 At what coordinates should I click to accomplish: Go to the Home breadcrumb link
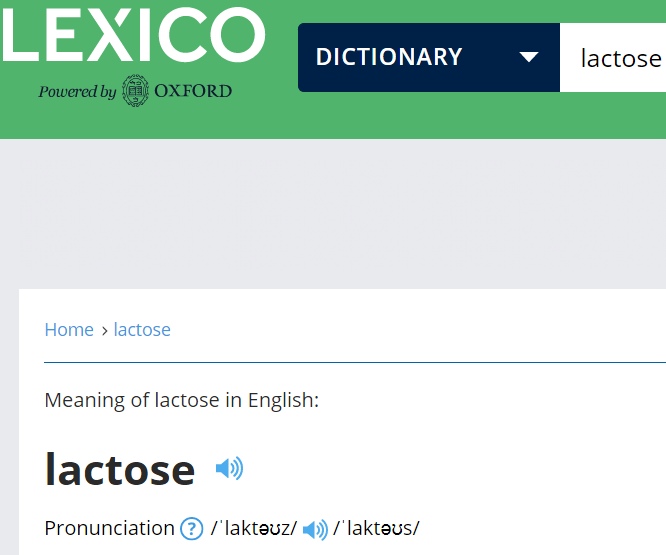[69, 330]
